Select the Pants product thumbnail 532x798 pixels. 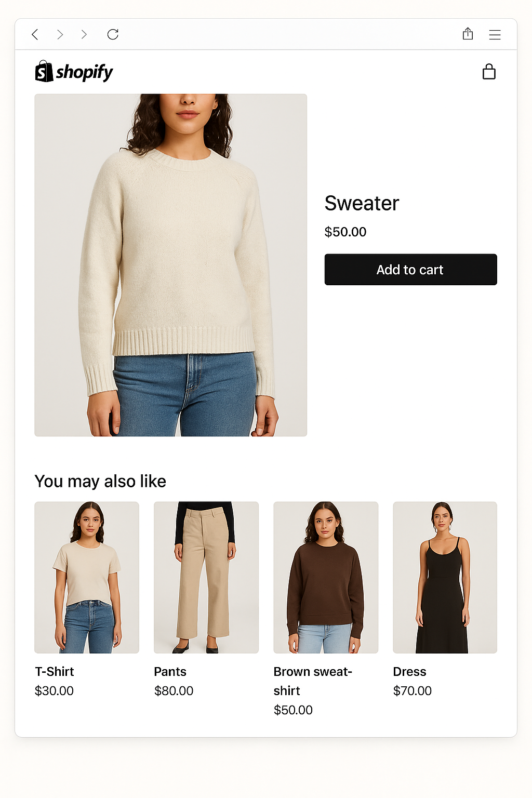[x=206, y=577]
